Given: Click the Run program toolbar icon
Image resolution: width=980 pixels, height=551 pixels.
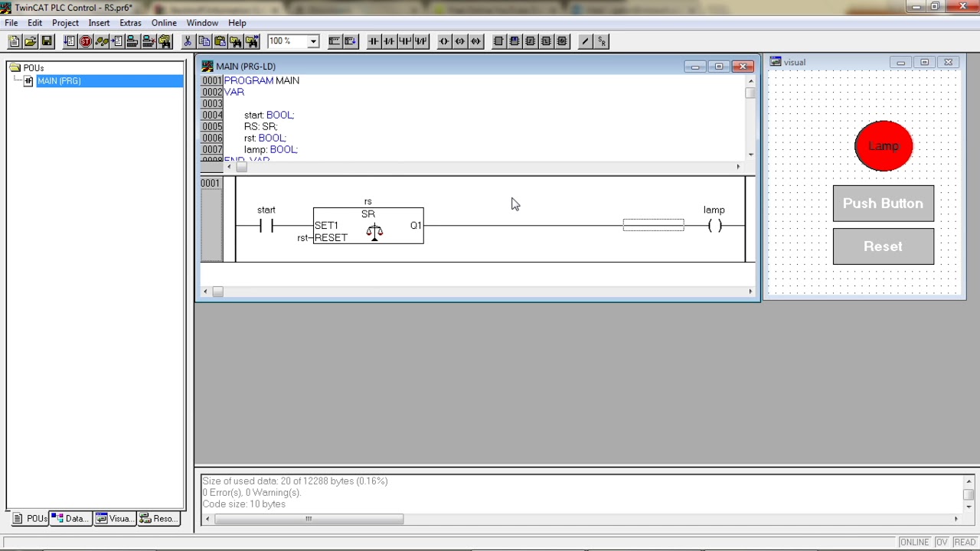Looking at the screenshot, I should [x=70, y=41].
